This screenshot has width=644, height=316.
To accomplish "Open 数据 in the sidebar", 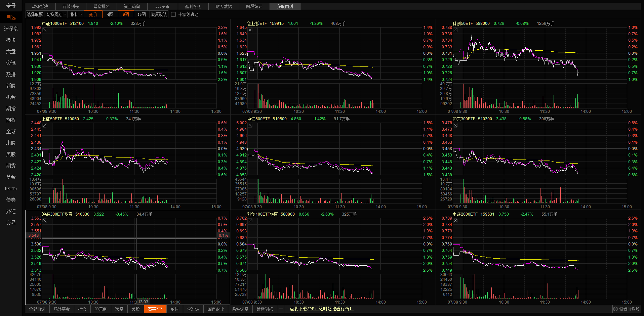I will click(11, 74).
